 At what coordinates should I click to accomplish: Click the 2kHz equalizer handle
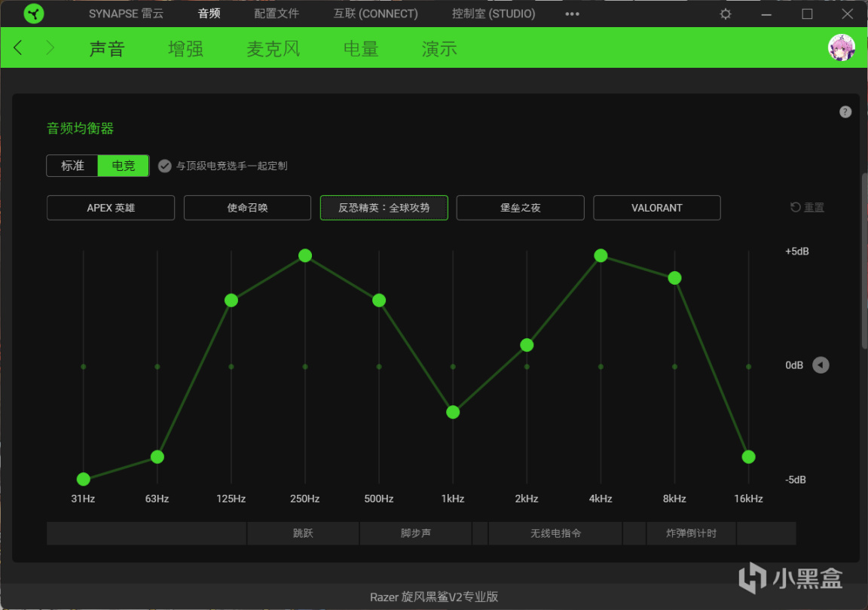[527, 345]
